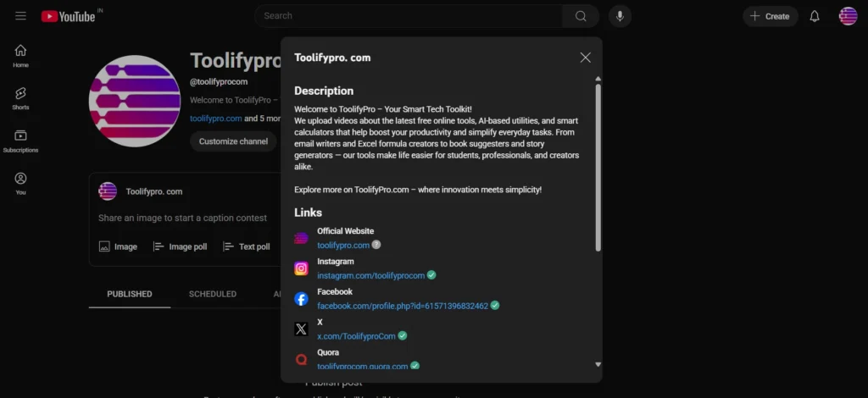The height and width of the screenshot is (398, 868).
Task: Click the search magnifier button
Action: [581, 16]
